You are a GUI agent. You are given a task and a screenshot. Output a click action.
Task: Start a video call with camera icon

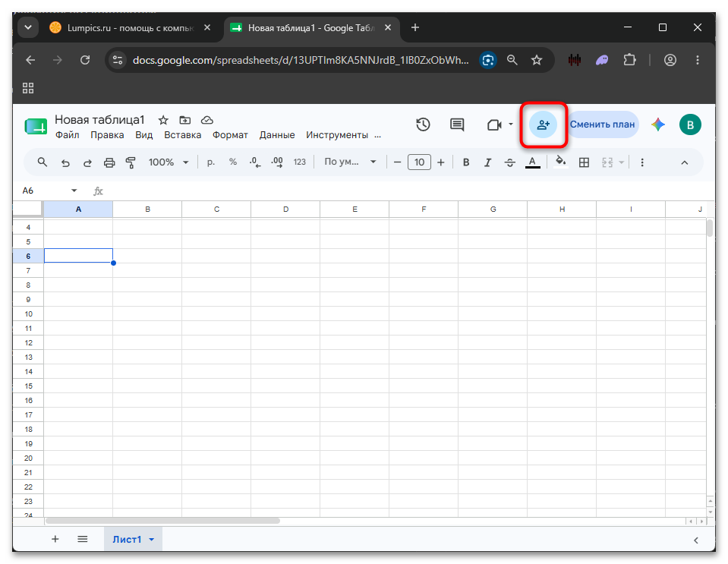(494, 124)
